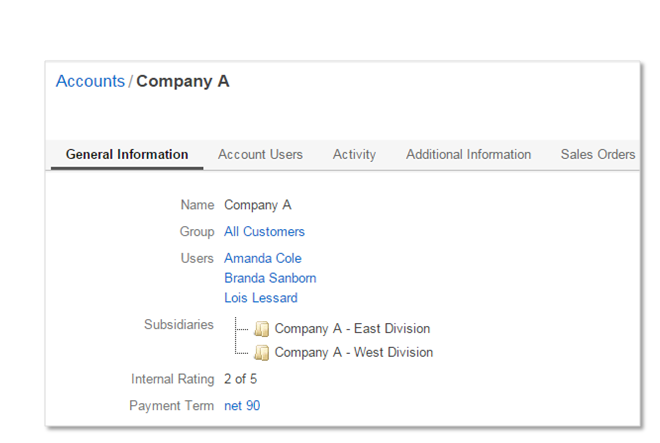This screenshot has height=443, width=660.
Task: Go back to Accounts via breadcrumb
Action: click(x=90, y=82)
